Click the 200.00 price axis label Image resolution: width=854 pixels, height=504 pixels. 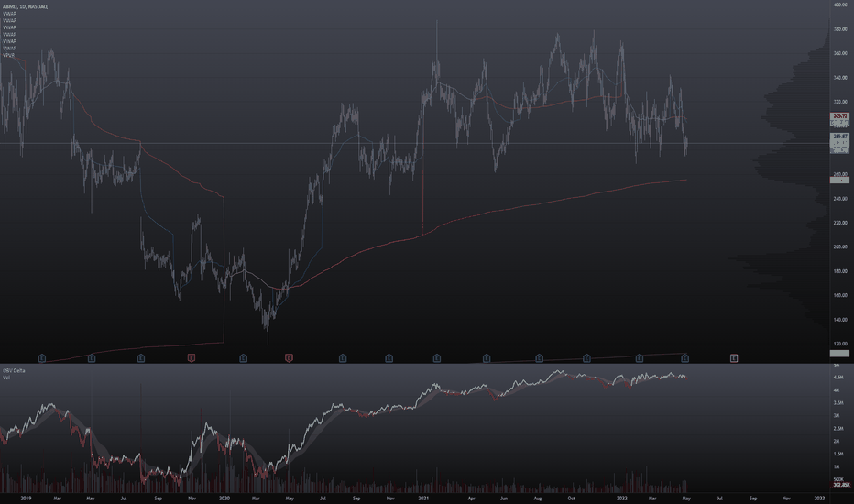pos(839,247)
